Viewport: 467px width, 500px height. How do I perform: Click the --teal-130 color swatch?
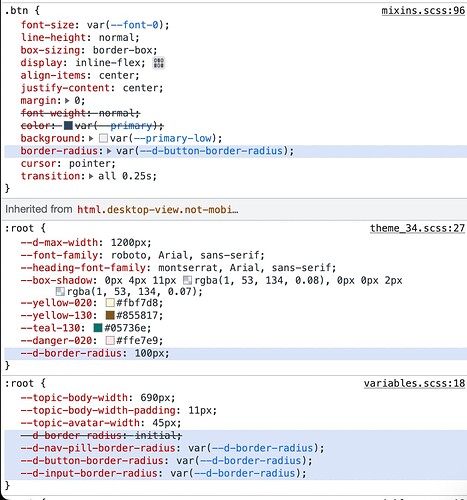point(98,328)
